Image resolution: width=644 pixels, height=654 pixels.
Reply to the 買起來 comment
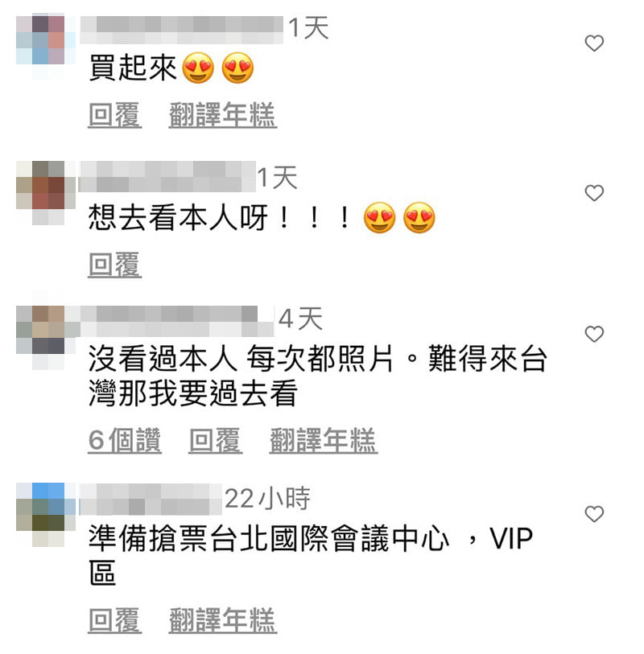point(115,115)
